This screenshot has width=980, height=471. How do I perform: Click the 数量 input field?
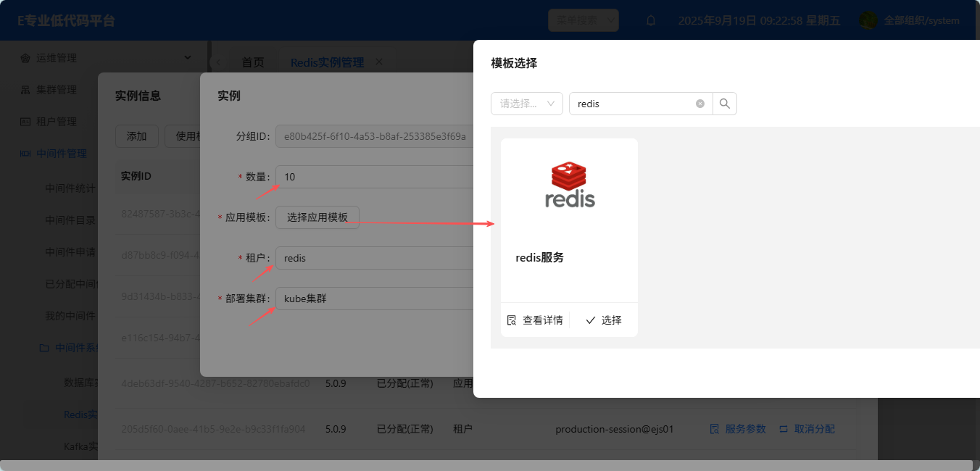pyautogui.click(x=373, y=177)
